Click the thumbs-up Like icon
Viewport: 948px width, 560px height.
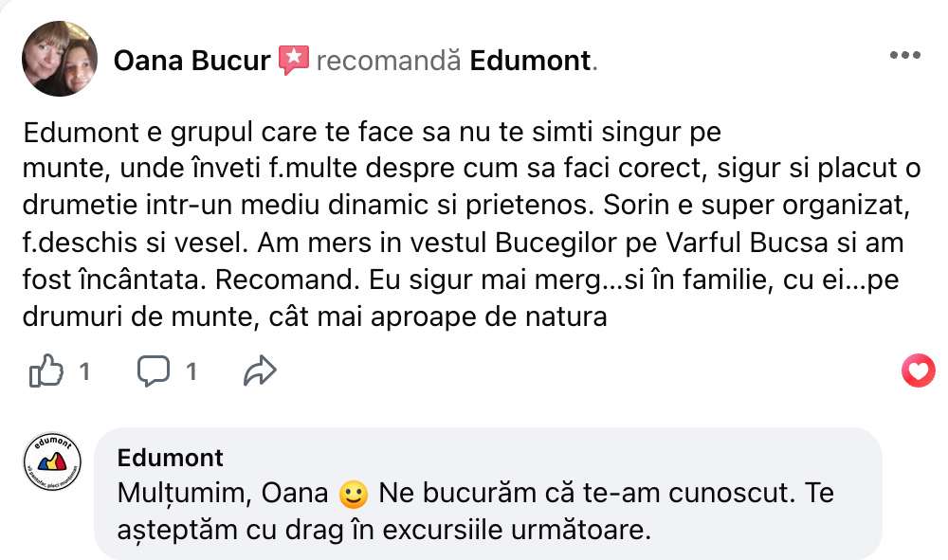pyautogui.click(x=45, y=372)
